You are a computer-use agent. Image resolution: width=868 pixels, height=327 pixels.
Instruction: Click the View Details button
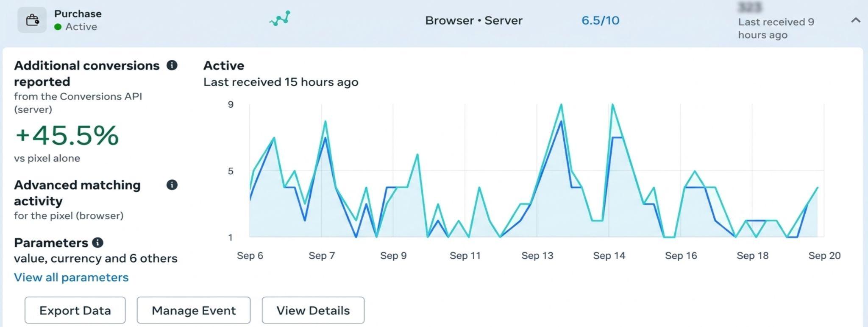313,310
